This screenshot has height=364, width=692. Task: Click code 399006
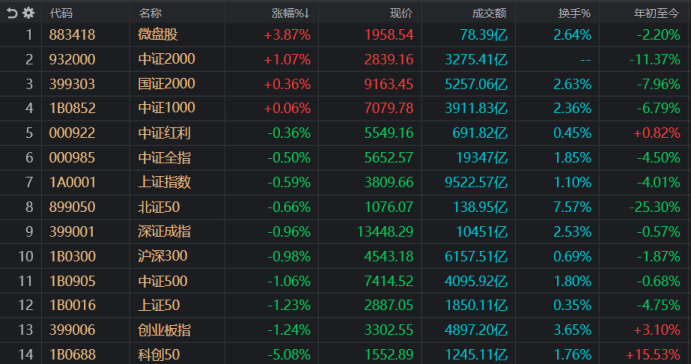pos(72,330)
